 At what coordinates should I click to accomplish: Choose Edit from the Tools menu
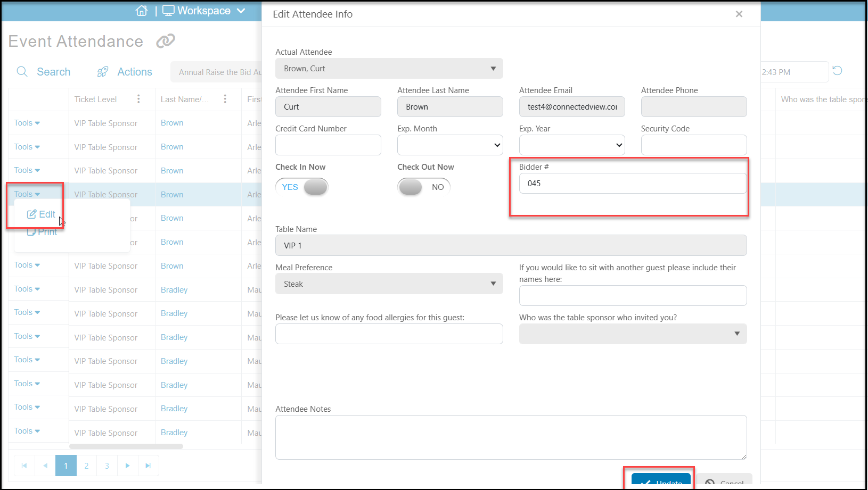point(41,214)
